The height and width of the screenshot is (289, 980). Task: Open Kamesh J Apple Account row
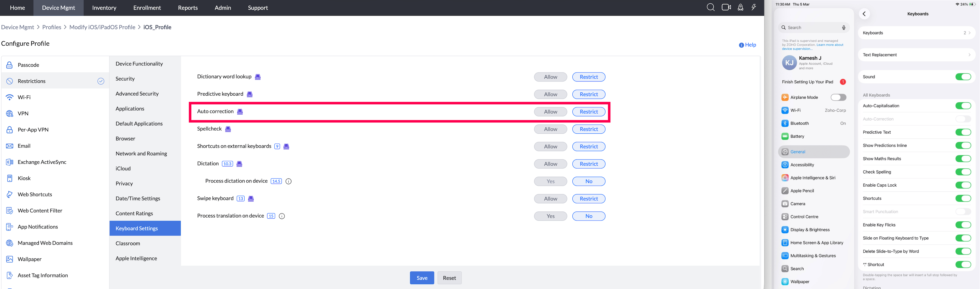pyautogui.click(x=813, y=63)
